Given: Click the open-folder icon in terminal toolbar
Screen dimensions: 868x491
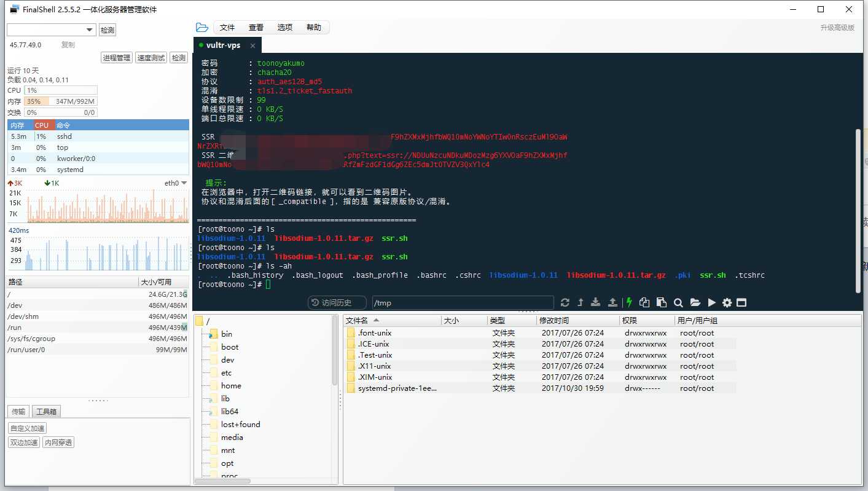Looking at the screenshot, I should coord(695,302).
